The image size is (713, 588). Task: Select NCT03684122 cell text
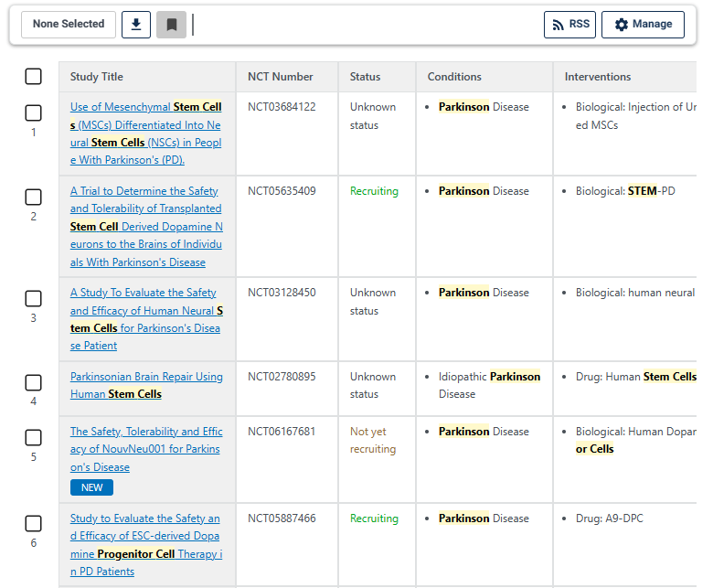click(282, 107)
